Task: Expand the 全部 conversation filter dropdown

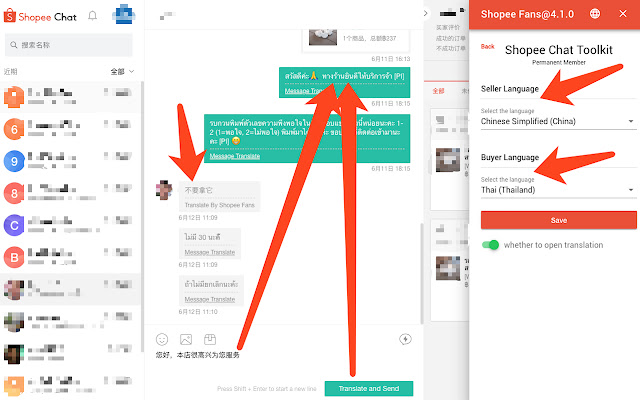Action: coord(122,72)
